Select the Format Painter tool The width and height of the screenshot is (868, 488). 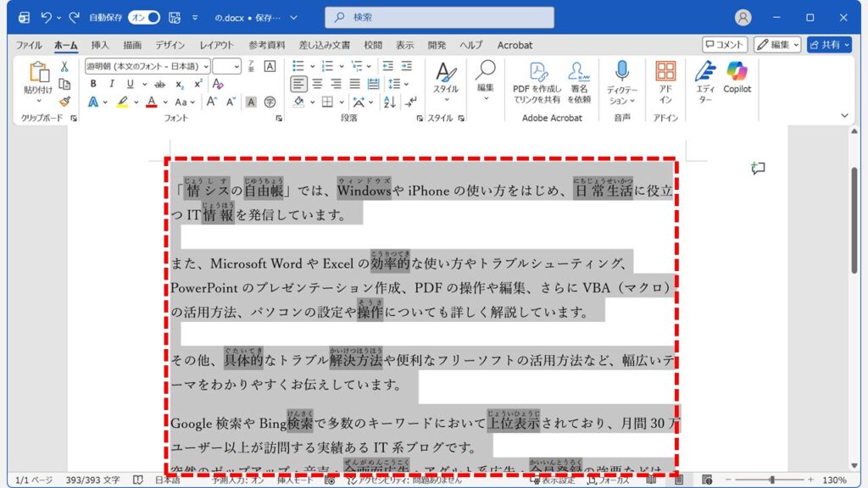(x=64, y=102)
